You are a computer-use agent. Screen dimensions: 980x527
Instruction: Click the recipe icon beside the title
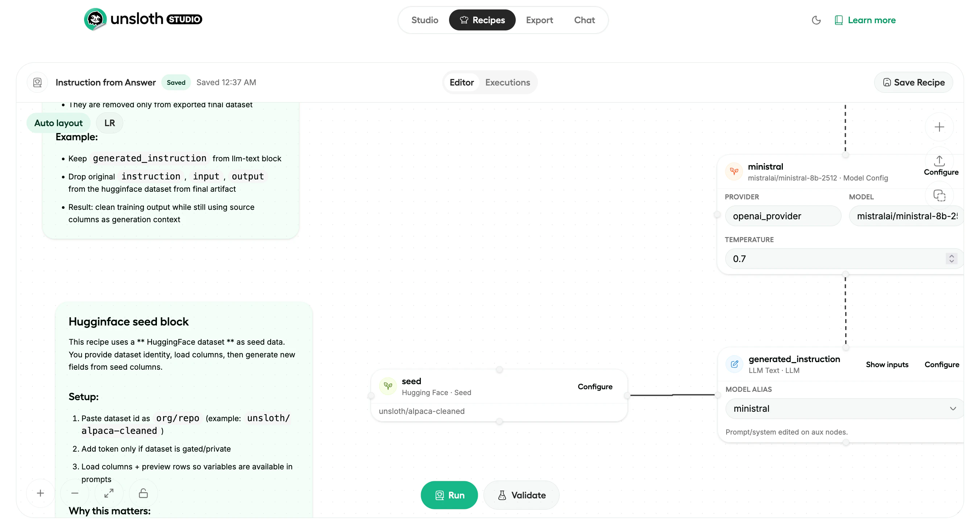tap(37, 83)
